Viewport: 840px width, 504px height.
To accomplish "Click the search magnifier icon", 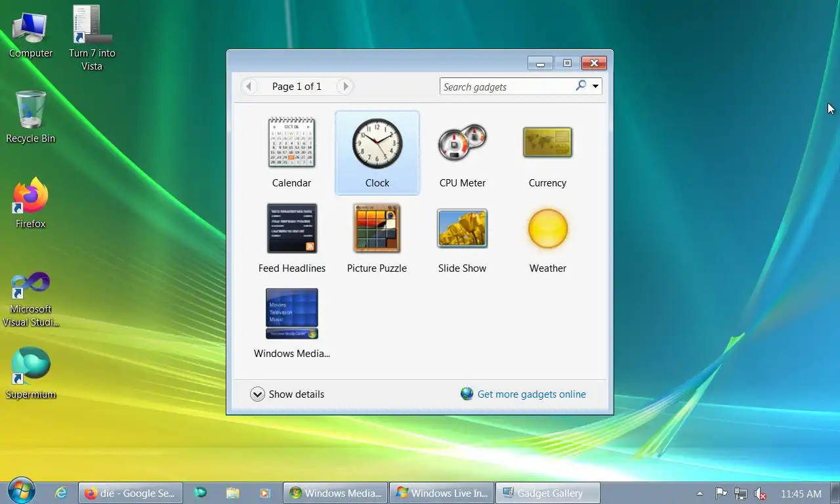I will [581, 86].
